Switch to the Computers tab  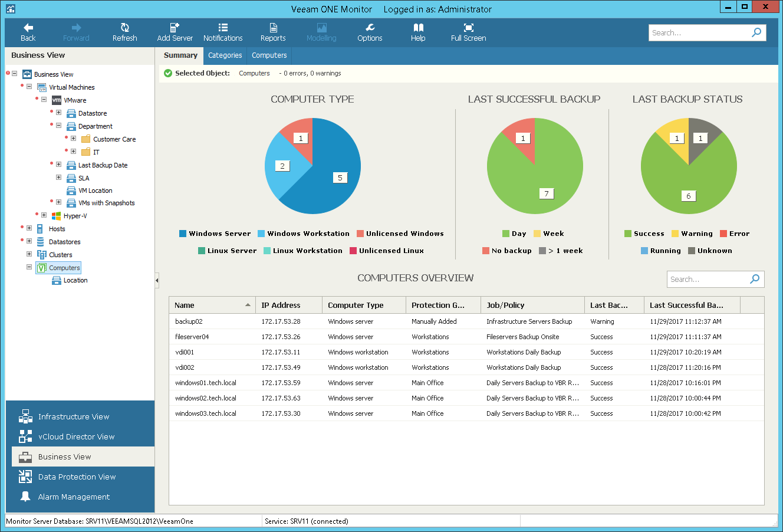(x=269, y=55)
